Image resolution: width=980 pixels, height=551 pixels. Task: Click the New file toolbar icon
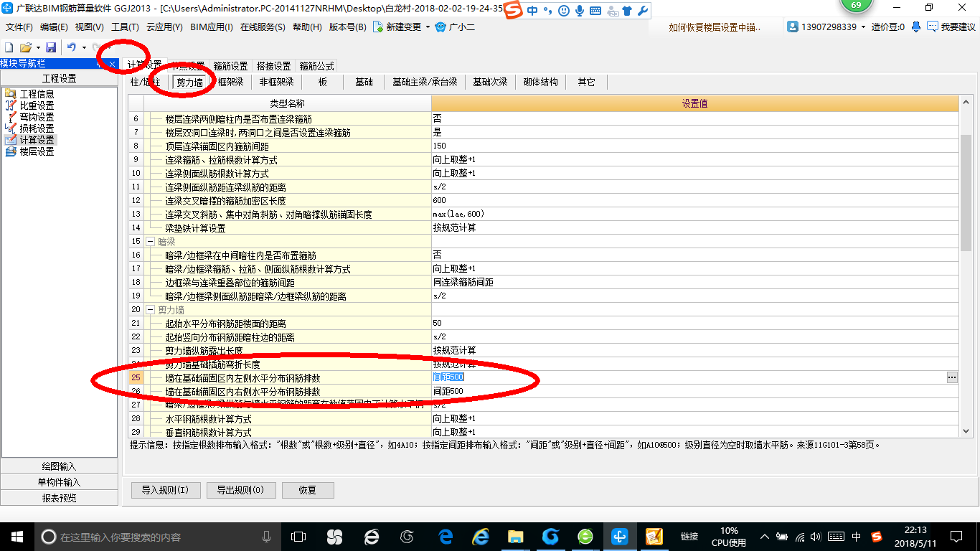(9, 47)
